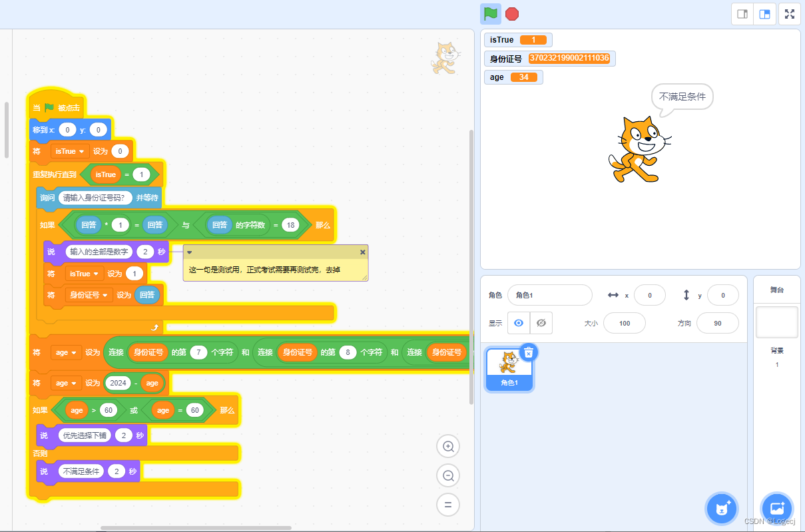805x532 pixels.
Task: Edit x value in 移到 block
Action: 67,130
